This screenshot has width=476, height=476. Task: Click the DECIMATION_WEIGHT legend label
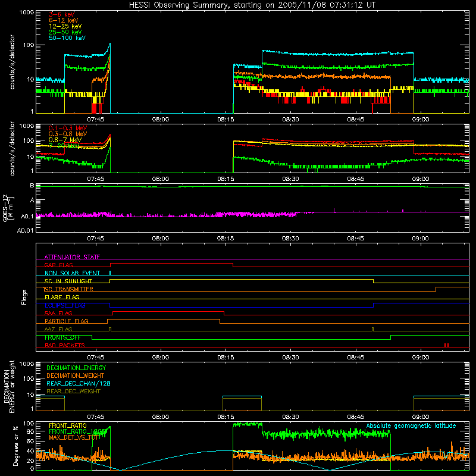coord(76,376)
